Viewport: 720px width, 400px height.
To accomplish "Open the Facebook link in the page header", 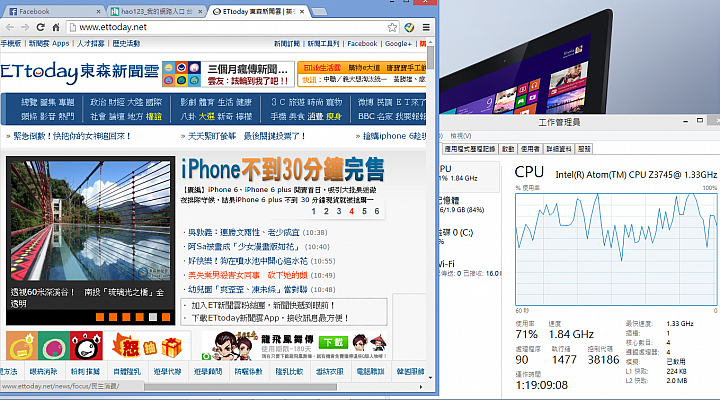I will click(x=362, y=44).
